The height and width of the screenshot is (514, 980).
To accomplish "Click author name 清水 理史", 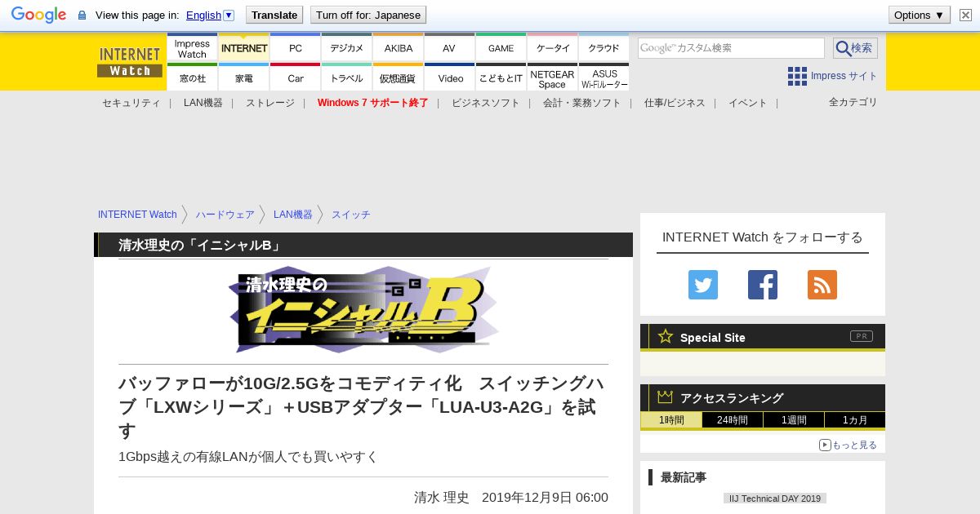I will point(442,498).
